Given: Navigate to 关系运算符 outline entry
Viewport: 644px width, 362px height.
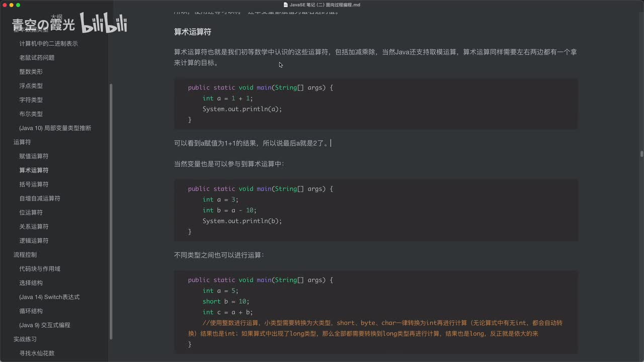Looking at the screenshot, I should tap(34, 227).
